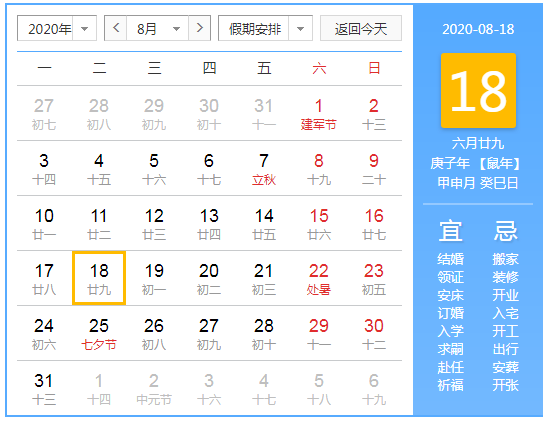This screenshot has height=422, width=548.
Task: Click the 2020-08-18 date header
Action: pyautogui.click(x=478, y=29)
